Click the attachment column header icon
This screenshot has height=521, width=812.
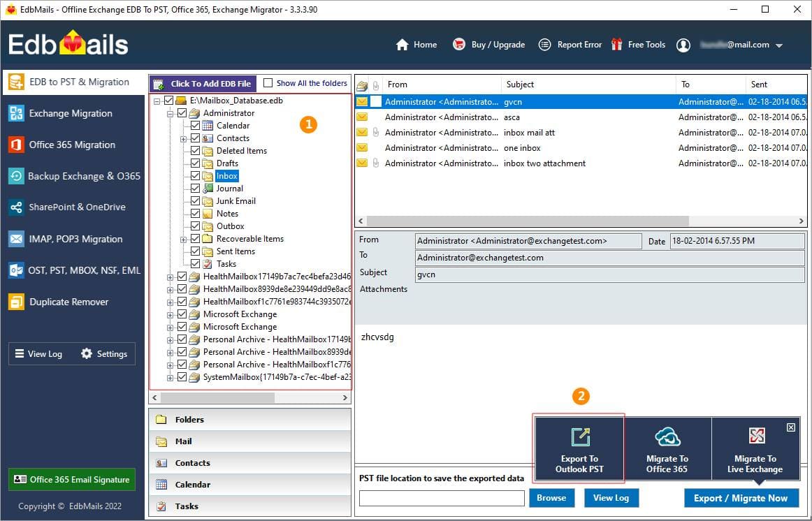[375, 85]
